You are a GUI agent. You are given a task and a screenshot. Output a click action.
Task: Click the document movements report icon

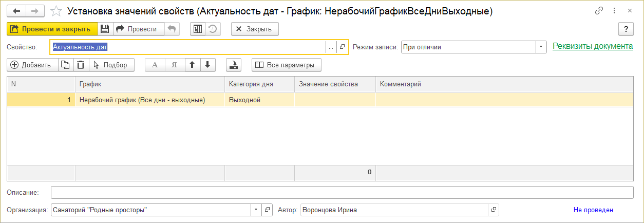click(x=198, y=29)
